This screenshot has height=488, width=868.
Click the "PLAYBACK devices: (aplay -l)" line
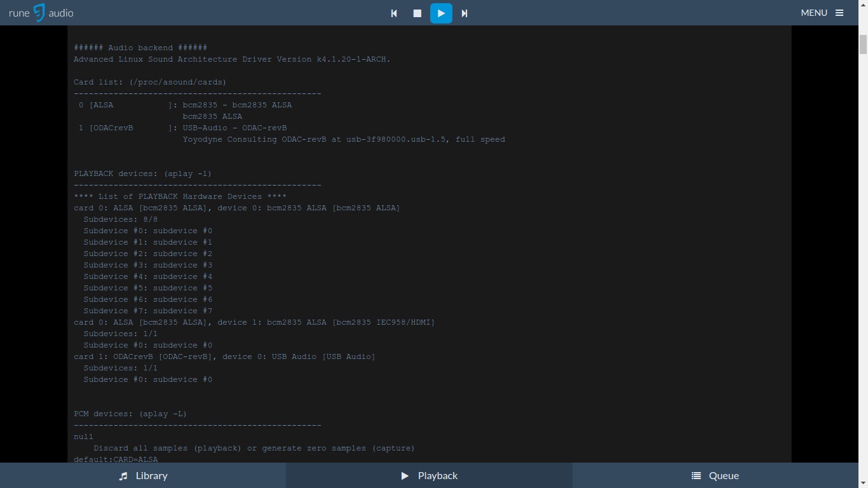(142, 173)
